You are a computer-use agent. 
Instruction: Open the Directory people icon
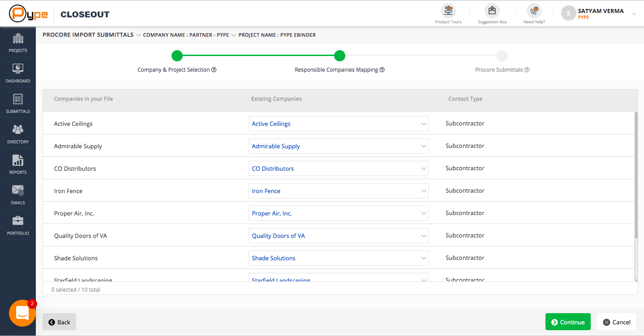(x=18, y=130)
